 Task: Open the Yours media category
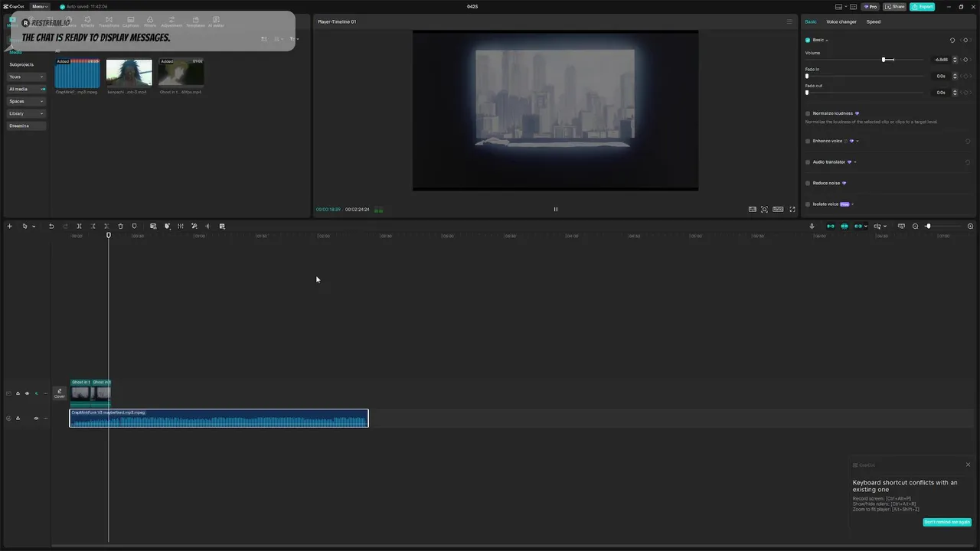[x=26, y=77]
